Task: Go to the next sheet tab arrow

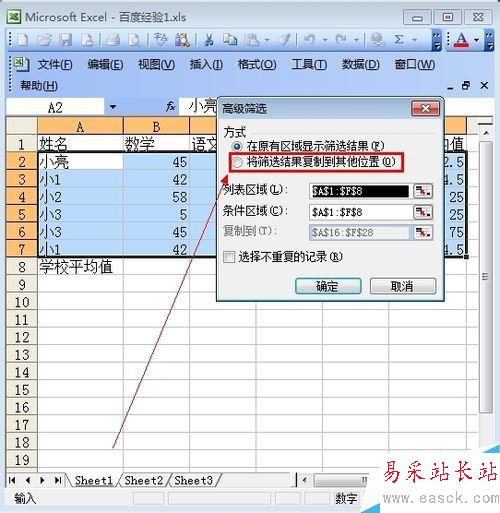Action: (x=42, y=480)
